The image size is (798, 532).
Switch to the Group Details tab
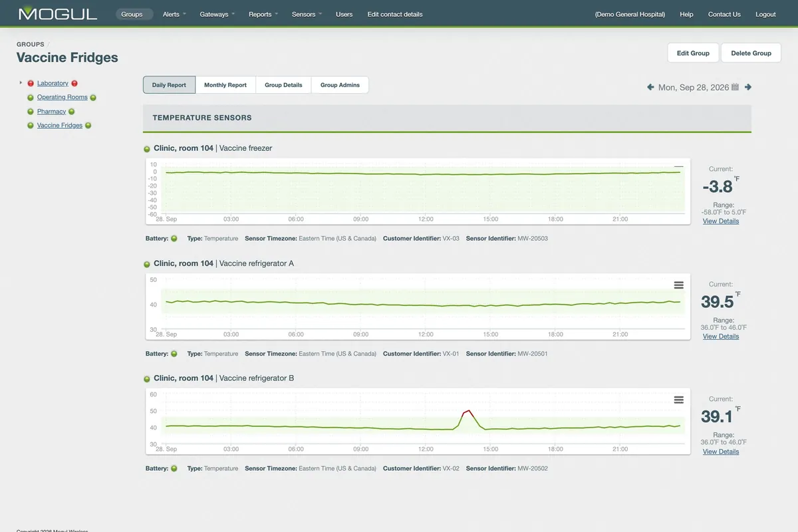pyautogui.click(x=283, y=85)
